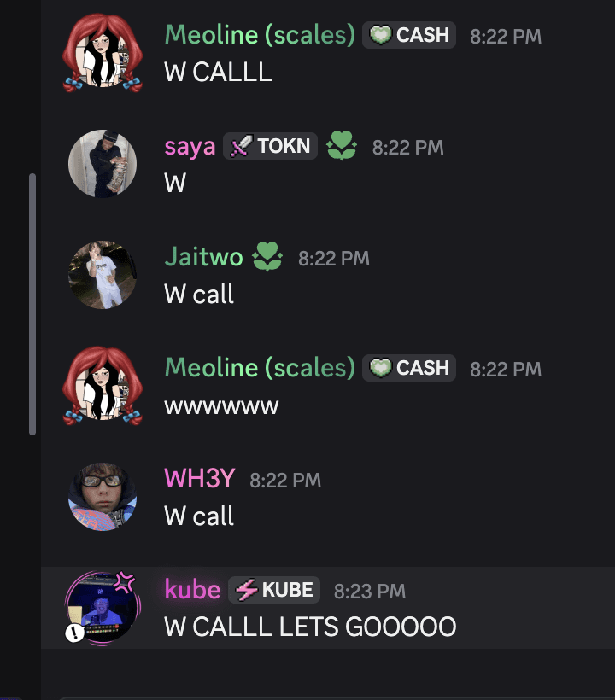Screen dimensions: 615x700
Task: Click the 8:23 PM timestamp on kube's message
Action: coord(370,592)
